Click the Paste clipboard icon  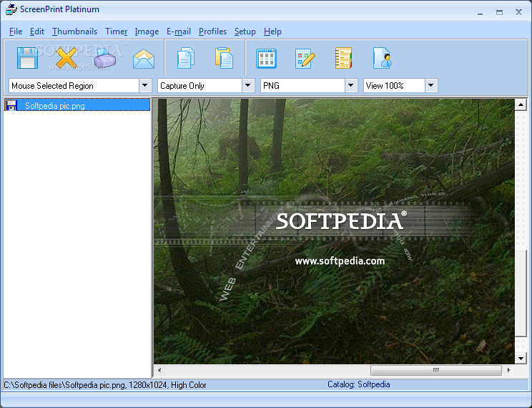click(224, 58)
